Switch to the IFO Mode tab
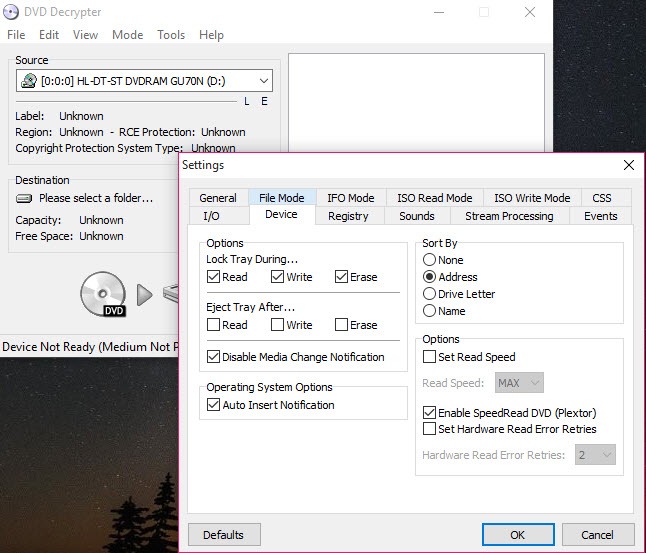Screen dimensions: 646x553 coord(351,198)
